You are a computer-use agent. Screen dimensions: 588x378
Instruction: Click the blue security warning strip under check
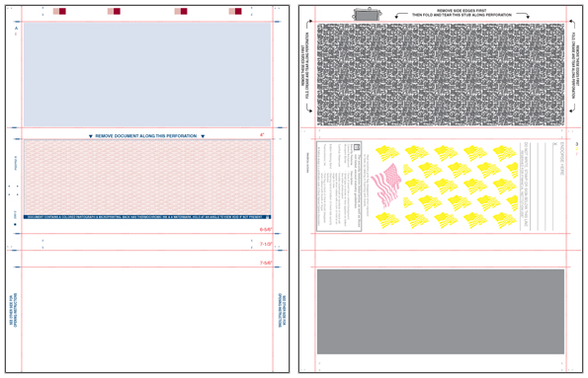click(x=147, y=217)
